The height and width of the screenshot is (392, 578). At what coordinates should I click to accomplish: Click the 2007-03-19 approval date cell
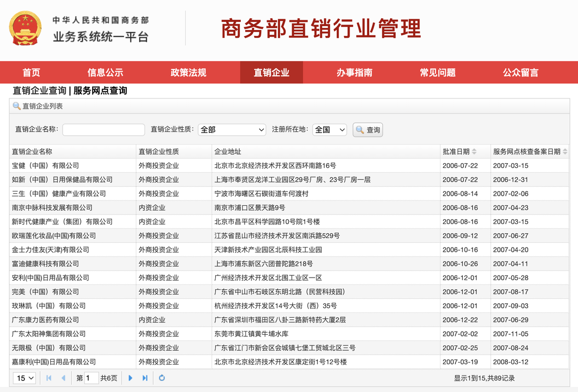[x=460, y=362]
